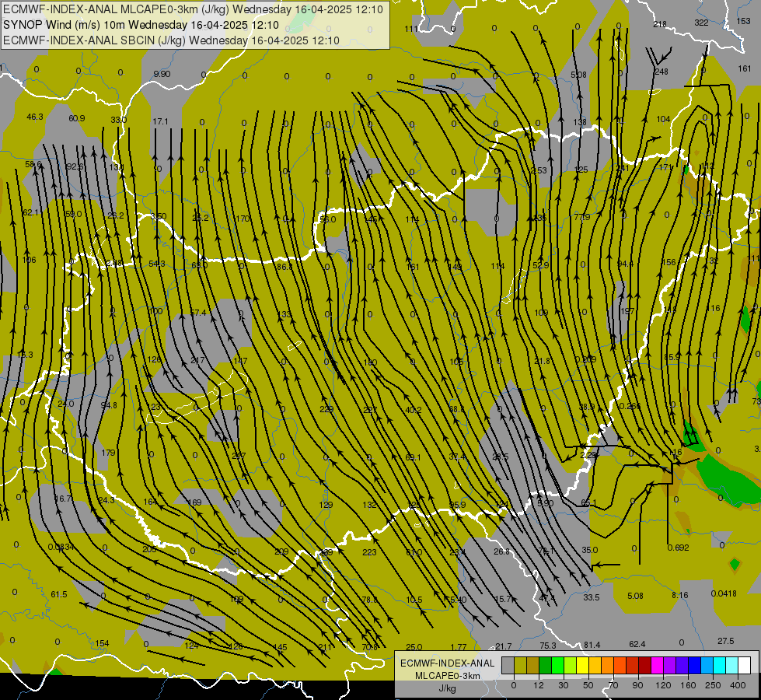Click the map value 223
Viewport: 761px width, 700px height.
tap(369, 552)
